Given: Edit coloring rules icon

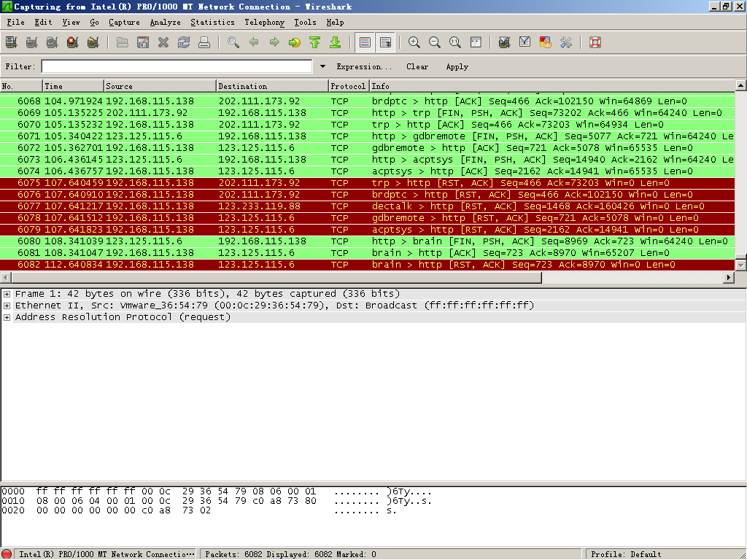Looking at the screenshot, I should [x=546, y=42].
